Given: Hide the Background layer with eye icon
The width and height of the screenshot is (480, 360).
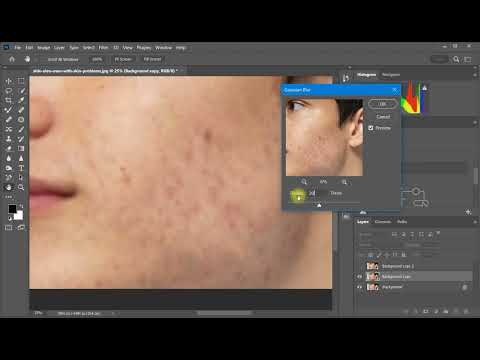Looking at the screenshot, I should pyautogui.click(x=360, y=287).
